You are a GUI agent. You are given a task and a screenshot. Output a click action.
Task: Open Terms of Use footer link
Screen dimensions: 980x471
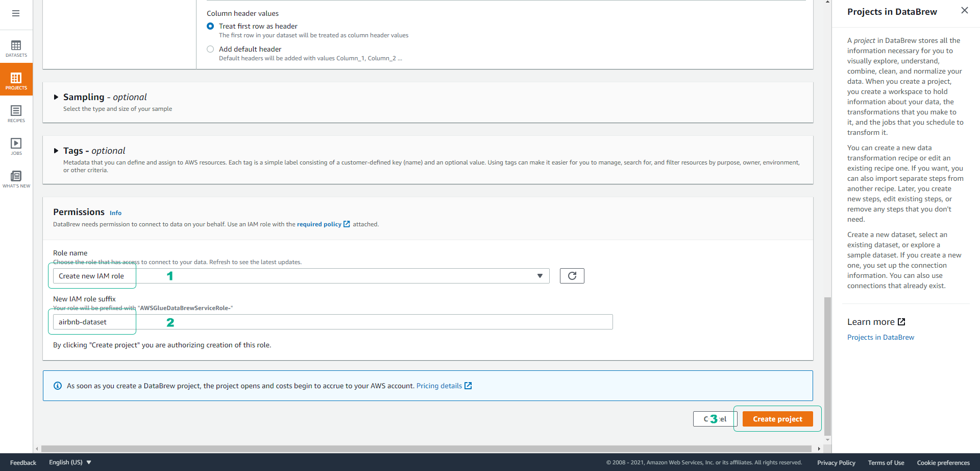point(886,463)
